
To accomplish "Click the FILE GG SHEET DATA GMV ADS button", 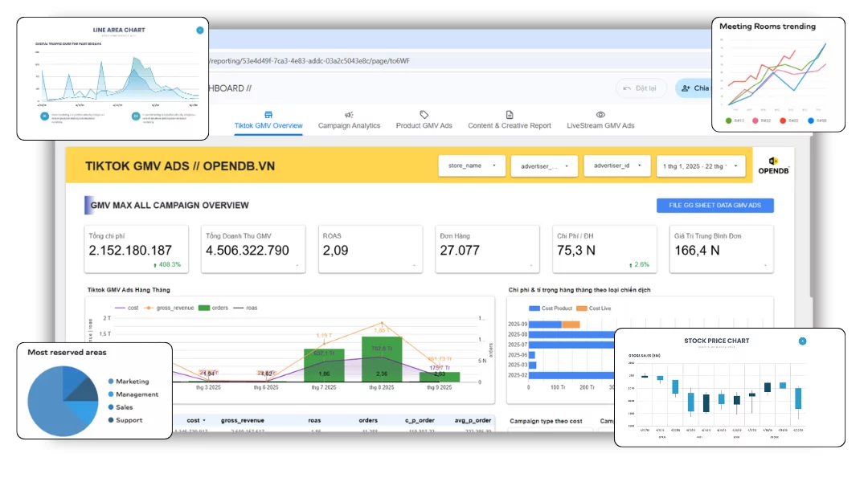I will point(714,206).
